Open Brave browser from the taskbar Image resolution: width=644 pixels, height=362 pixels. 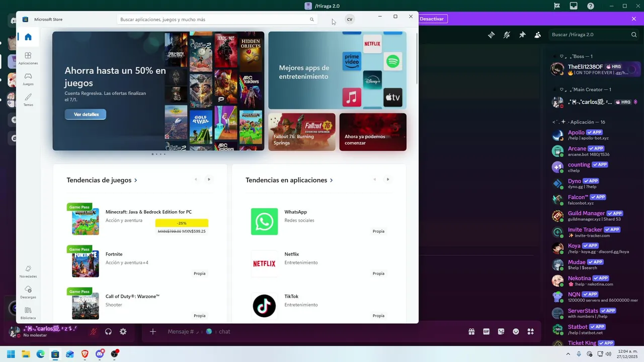coord(85,354)
